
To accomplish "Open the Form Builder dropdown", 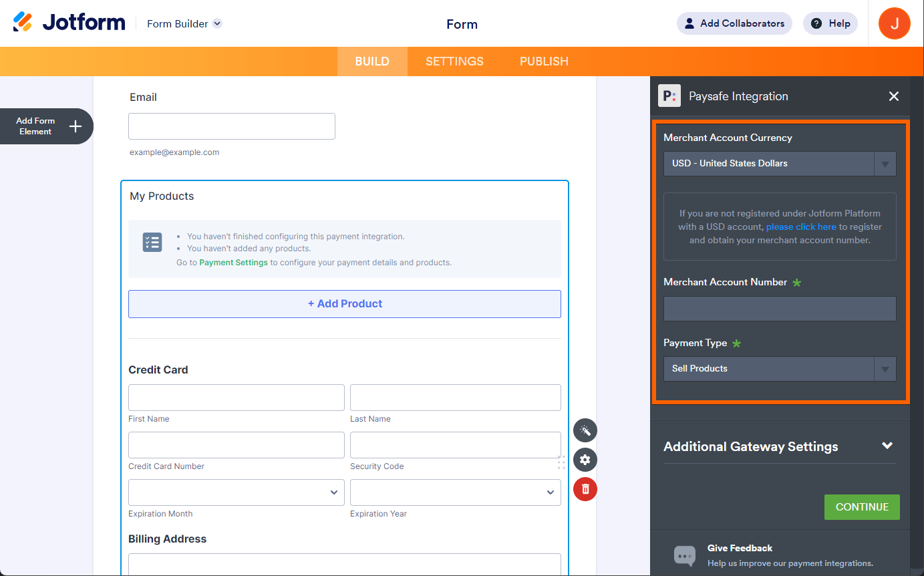I will pyautogui.click(x=184, y=23).
